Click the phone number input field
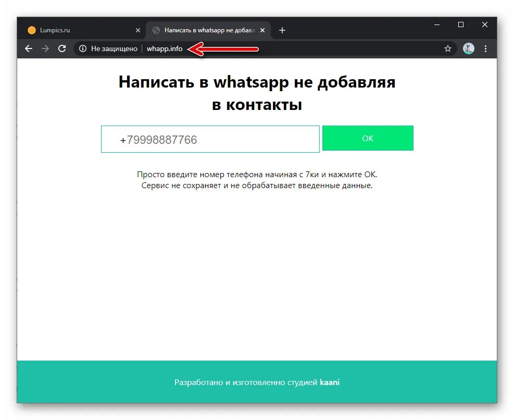The image size is (514, 420). coord(210,139)
